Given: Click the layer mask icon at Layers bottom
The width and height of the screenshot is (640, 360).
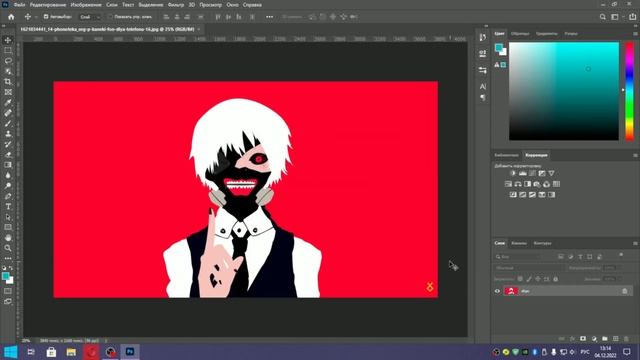Looking at the screenshot, I should coord(583,339).
